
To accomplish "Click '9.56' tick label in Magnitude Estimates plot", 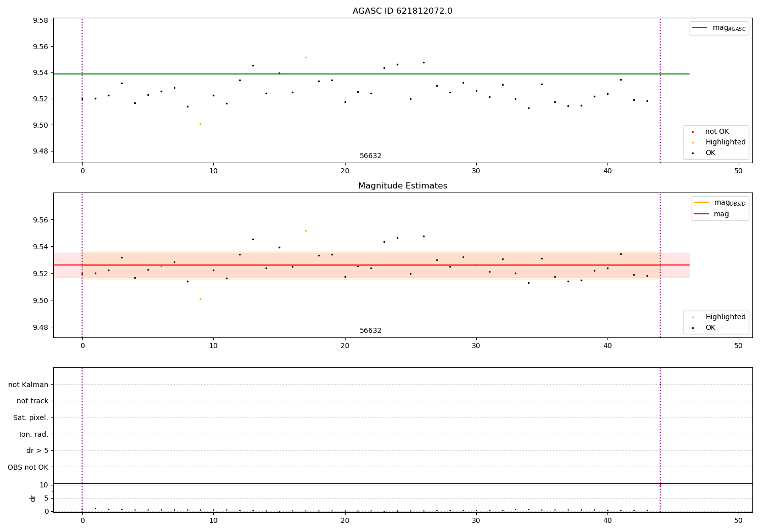I will click(41, 220).
